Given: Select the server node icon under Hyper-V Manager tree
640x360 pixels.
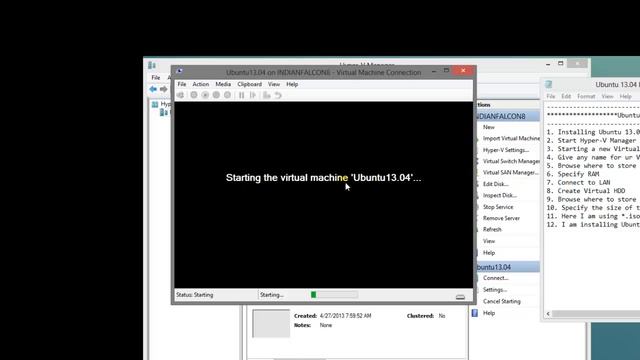Looking at the screenshot, I should [164, 113].
